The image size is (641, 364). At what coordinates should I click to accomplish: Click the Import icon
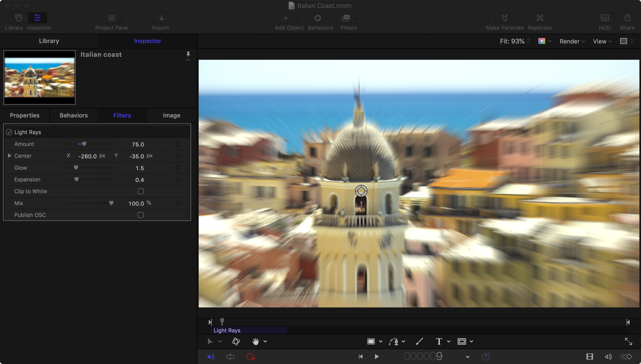161,18
